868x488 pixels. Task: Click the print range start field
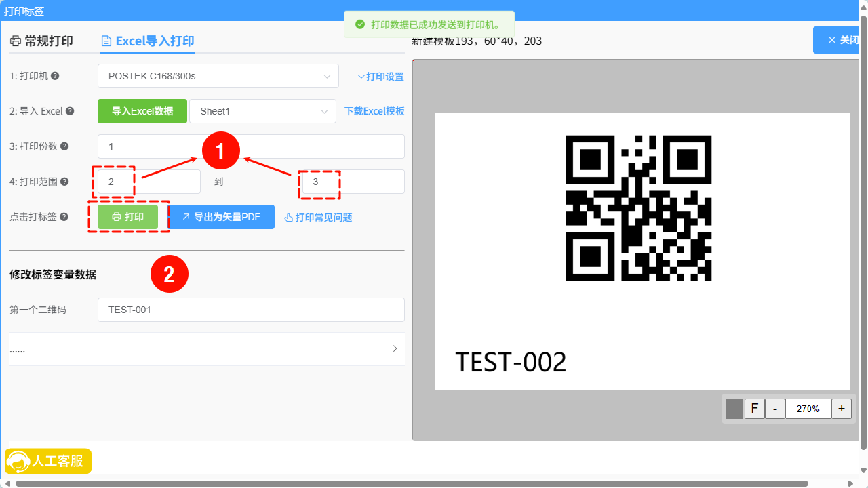(x=149, y=182)
